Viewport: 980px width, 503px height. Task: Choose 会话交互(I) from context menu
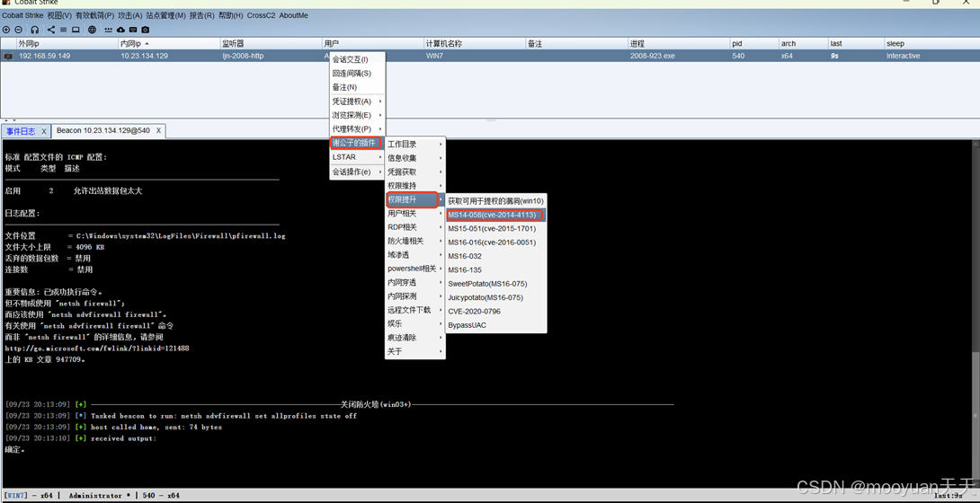pyautogui.click(x=358, y=60)
